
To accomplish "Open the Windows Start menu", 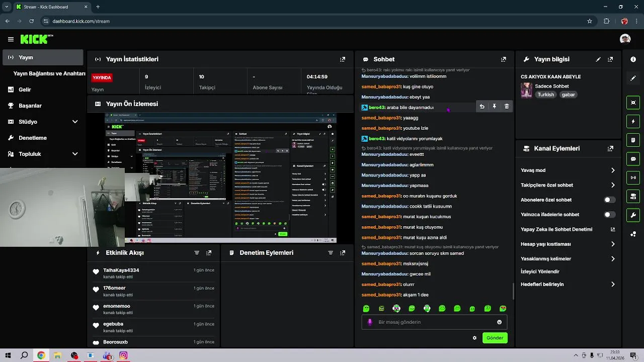I will point(8,355).
